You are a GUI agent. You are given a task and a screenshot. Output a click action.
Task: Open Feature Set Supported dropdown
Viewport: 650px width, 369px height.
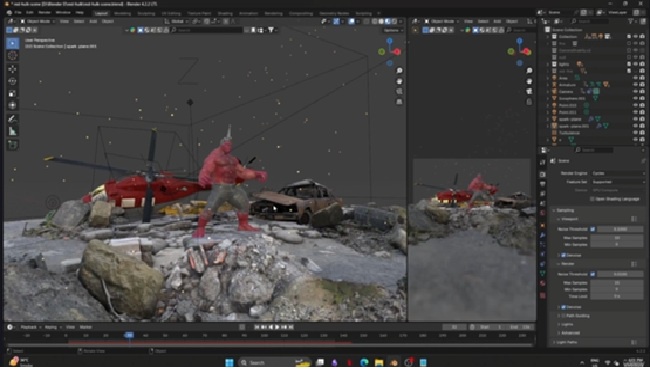pyautogui.click(x=618, y=182)
